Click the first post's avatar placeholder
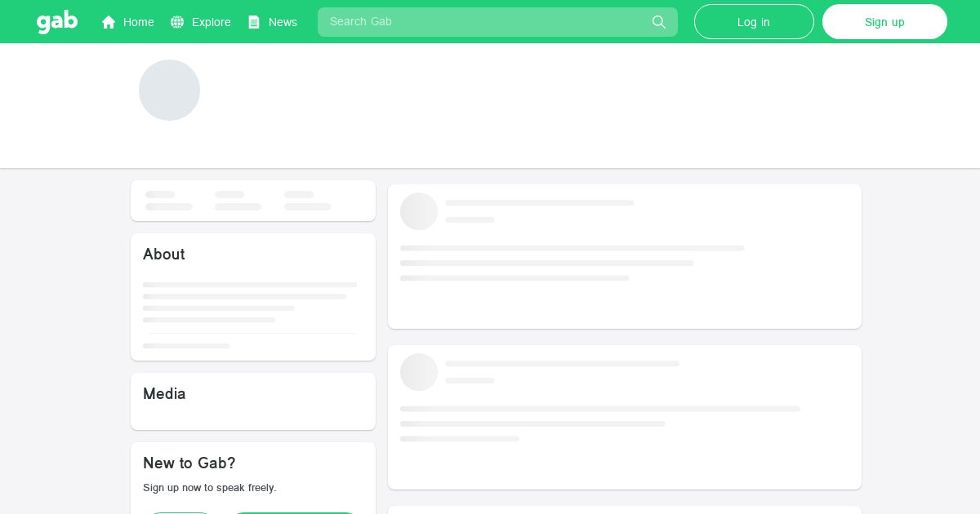Screen dimensions: 980x514 tap(419, 211)
